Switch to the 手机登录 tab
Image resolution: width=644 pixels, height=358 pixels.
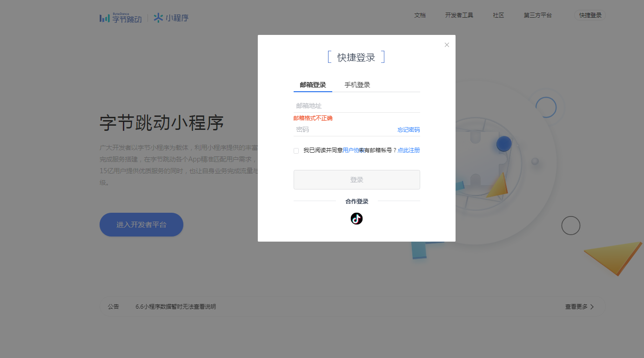[x=357, y=85]
